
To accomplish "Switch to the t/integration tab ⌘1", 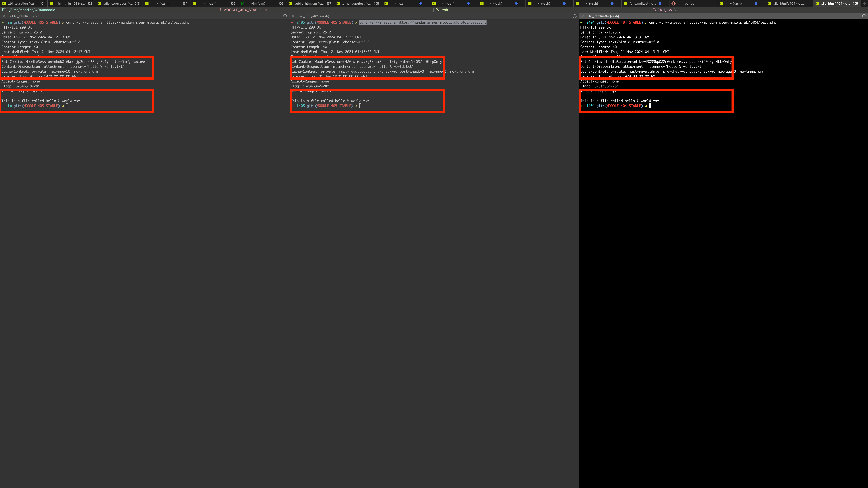I will [24, 3].
